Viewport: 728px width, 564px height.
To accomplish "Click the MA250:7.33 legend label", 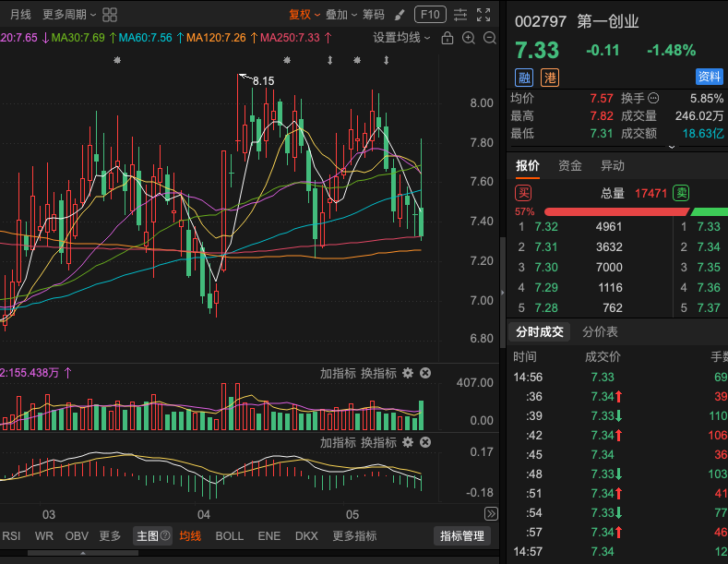I will click(290, 38).
